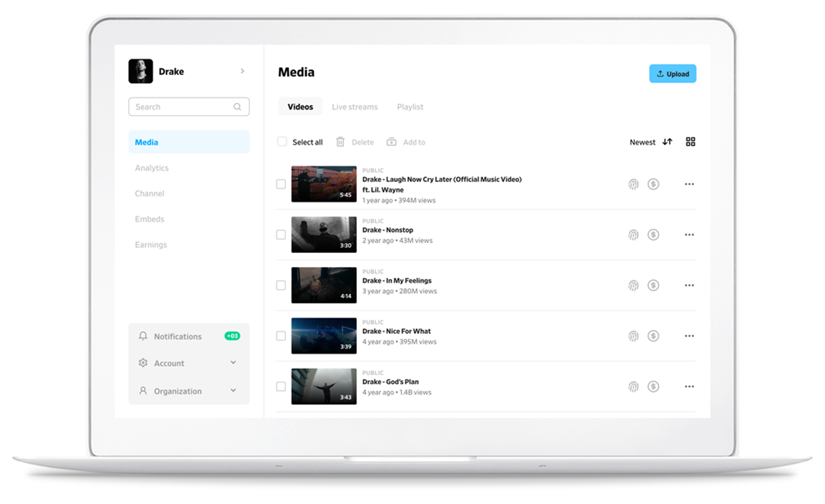Open Embeds in the sidebar
The image size is (825, 504).
point(149,219)
